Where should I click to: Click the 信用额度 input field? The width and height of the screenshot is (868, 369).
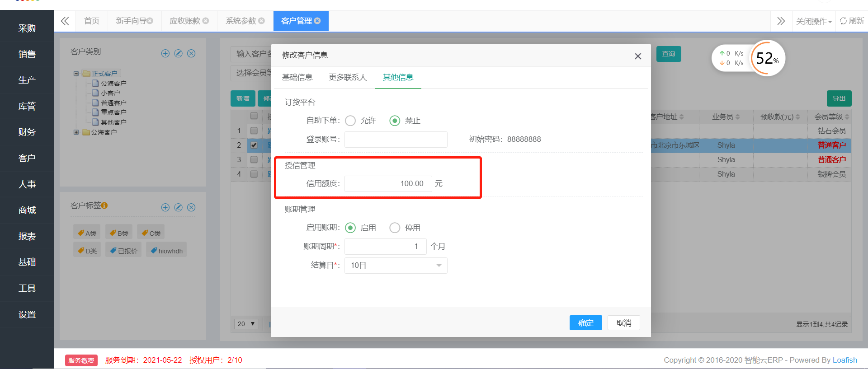click(x=388, y=184)
